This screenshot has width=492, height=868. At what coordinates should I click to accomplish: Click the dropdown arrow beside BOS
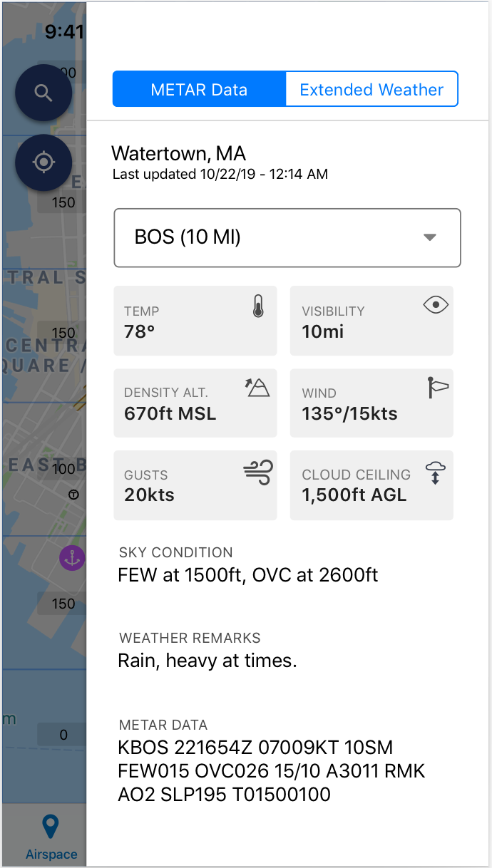click(429, 237)
